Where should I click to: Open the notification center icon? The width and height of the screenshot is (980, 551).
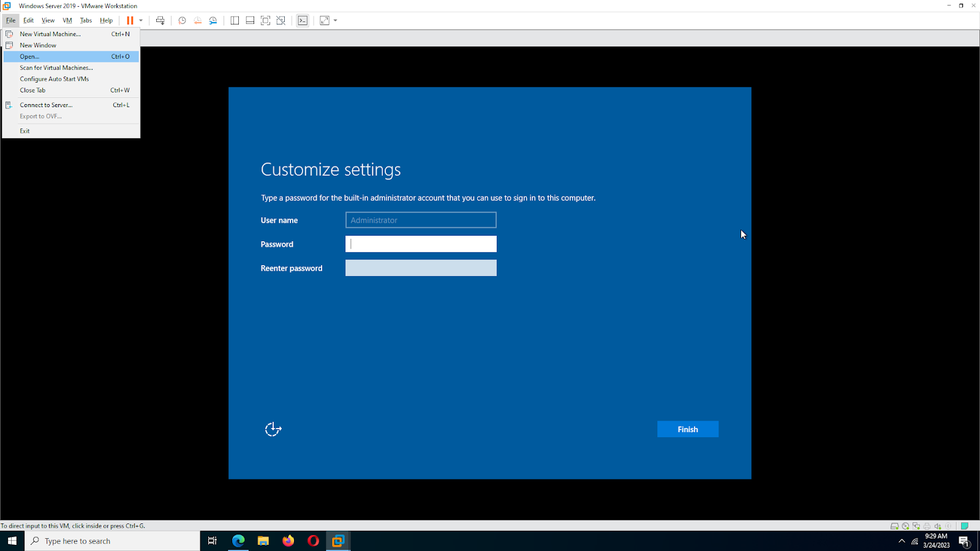[x=965, y=541]
